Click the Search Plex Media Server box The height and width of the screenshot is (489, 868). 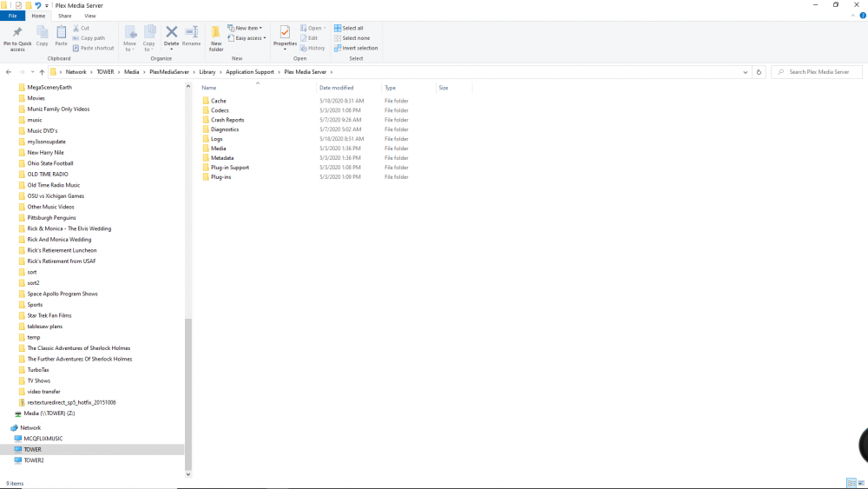[817, 72]
